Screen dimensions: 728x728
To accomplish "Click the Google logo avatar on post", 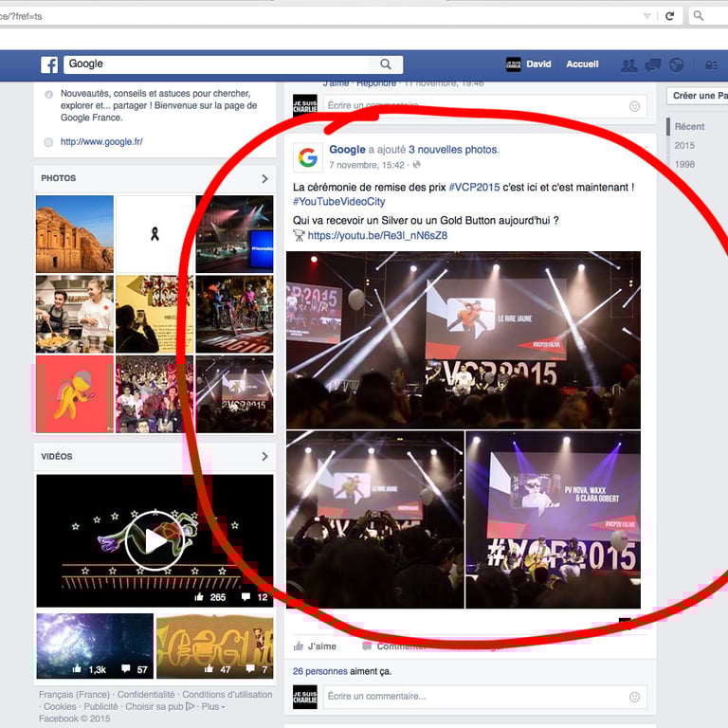I will [x=308, y=157].
